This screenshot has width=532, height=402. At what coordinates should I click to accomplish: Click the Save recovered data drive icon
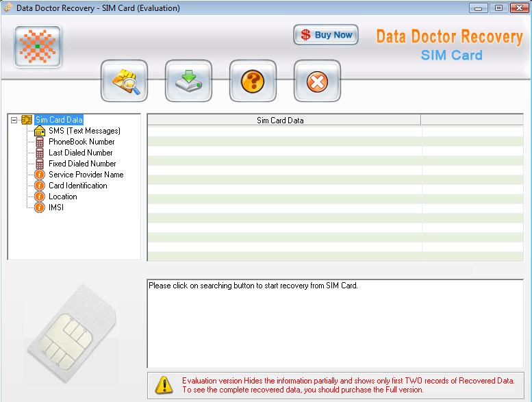(x=189, y=81)
